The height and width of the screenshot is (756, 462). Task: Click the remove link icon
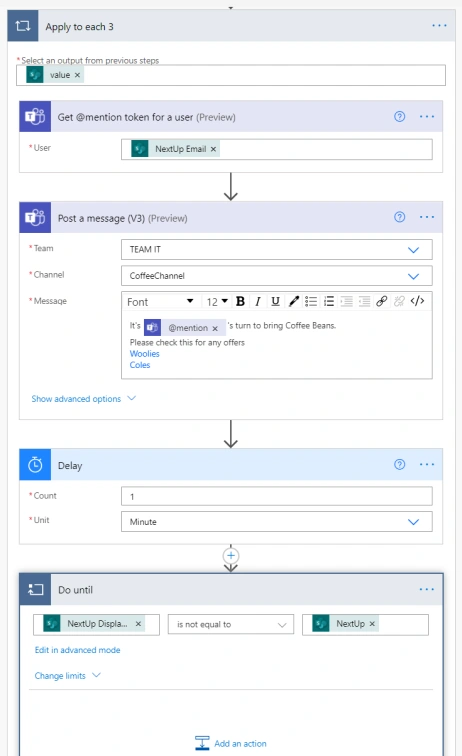pyautogui.click(x=399, y=301)
